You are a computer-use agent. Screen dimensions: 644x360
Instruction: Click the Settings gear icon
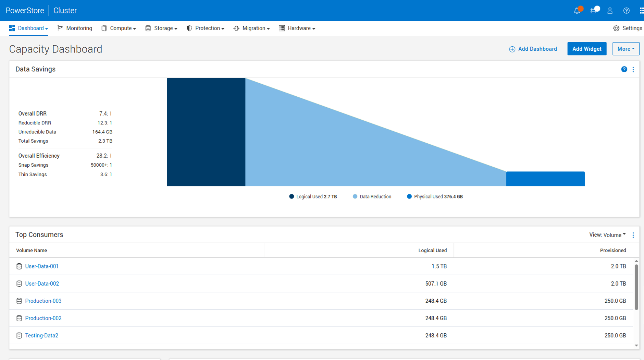click(616, 28)
